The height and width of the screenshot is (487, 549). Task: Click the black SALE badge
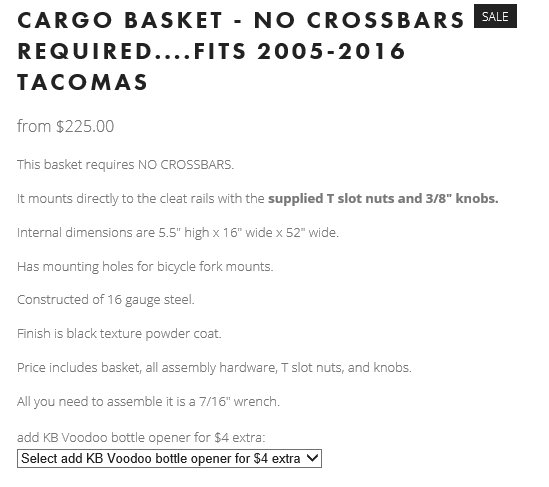click(495, 16)
